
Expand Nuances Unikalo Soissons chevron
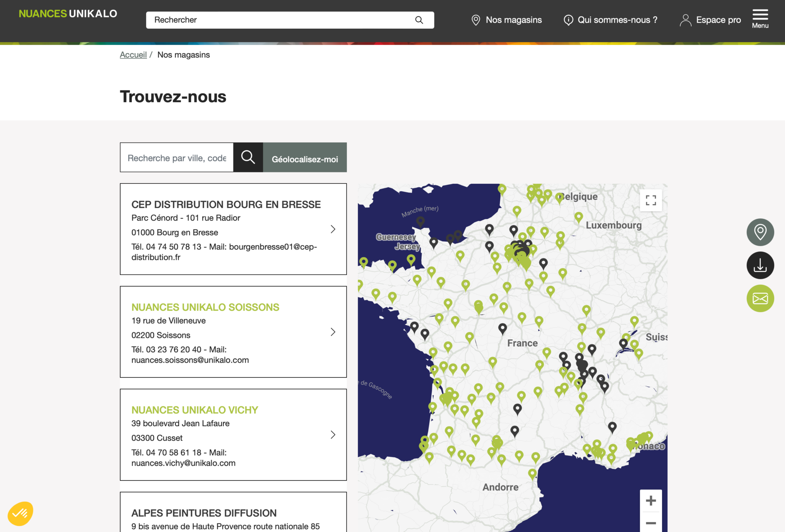click(x=333, y=332)
